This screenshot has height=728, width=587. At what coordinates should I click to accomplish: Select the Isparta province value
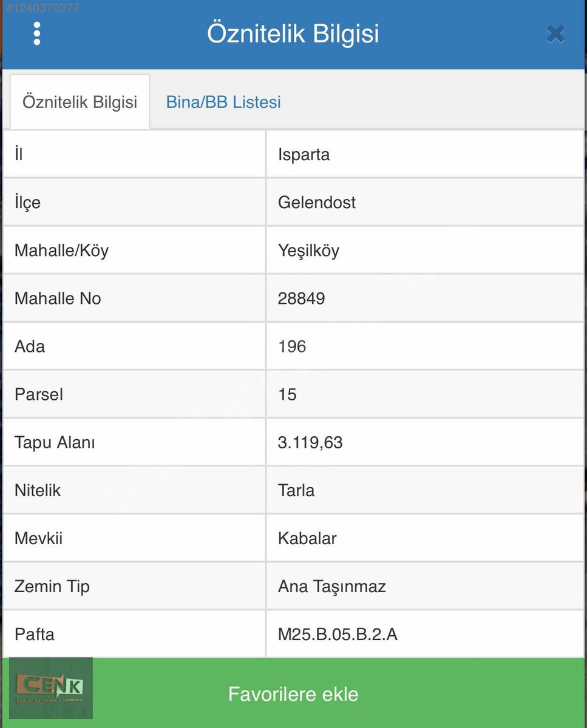[304, 155]
